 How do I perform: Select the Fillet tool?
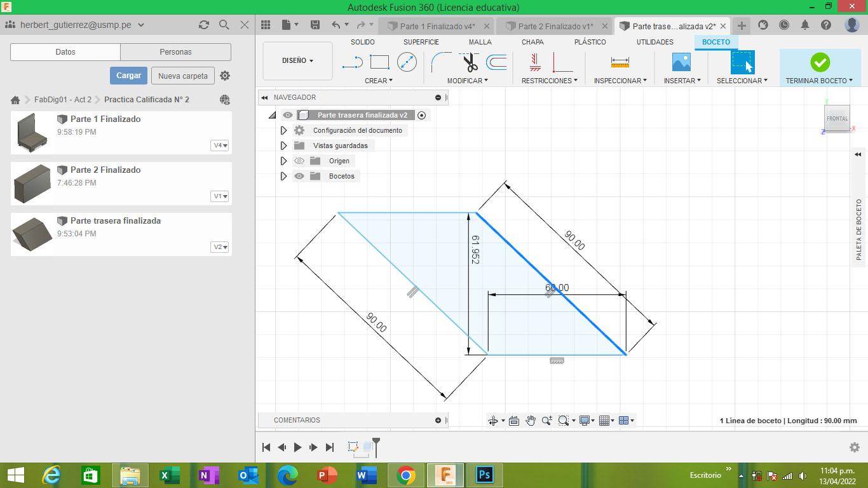point(441,62)
